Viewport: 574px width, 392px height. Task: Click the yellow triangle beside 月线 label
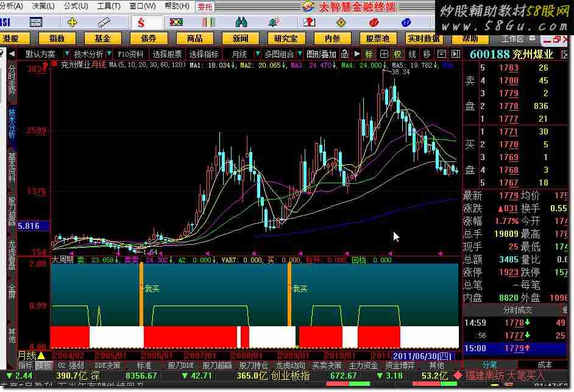pyautogui.click(x=41, y=355)
